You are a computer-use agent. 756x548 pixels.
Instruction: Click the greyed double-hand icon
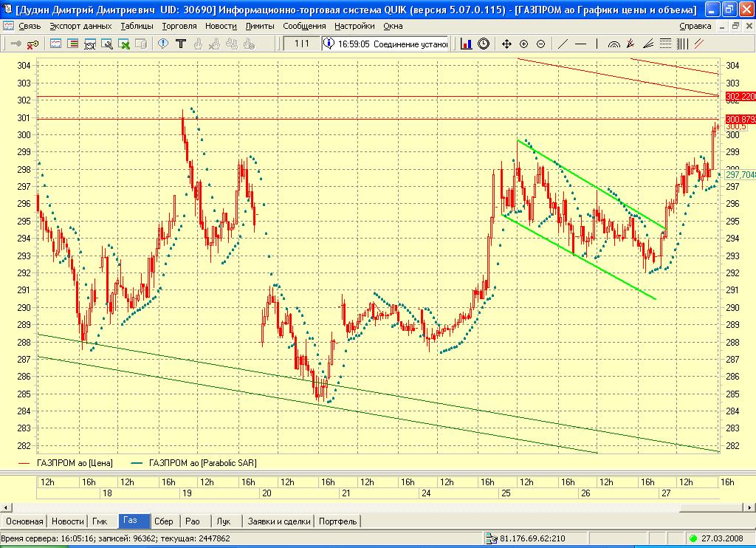pyautogui.click(x=231, y=44)
